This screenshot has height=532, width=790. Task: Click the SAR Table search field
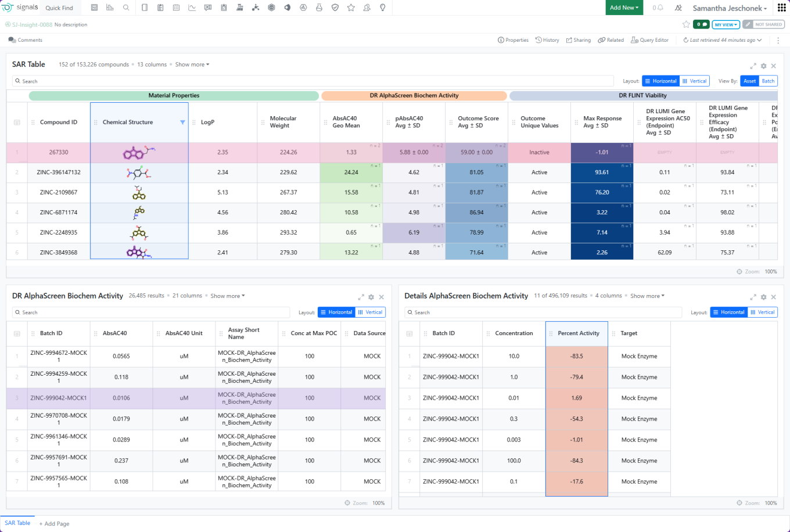click(313, 81)
